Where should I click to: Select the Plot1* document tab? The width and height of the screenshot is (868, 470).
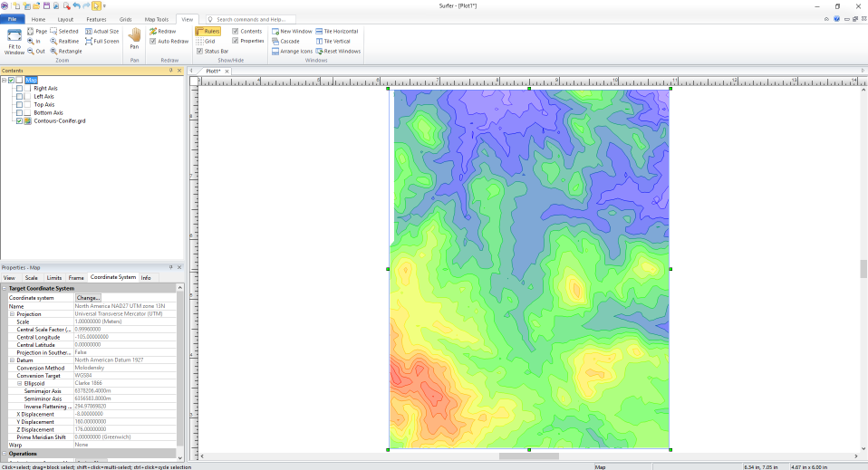click(x=213, y=72)
